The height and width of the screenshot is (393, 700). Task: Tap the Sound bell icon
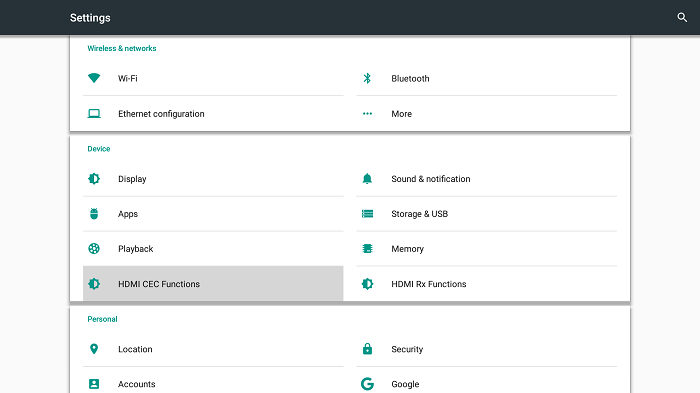pyautogui.click(x=367, y=179)
